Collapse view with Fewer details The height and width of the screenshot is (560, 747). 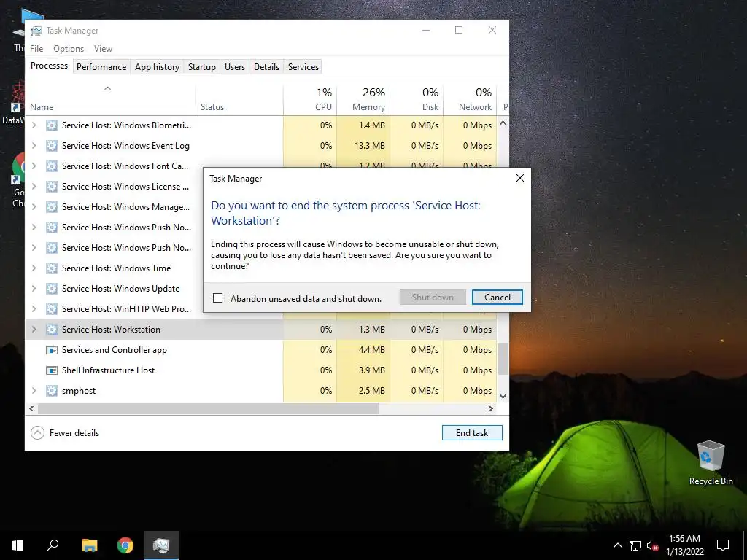(65, 433)
